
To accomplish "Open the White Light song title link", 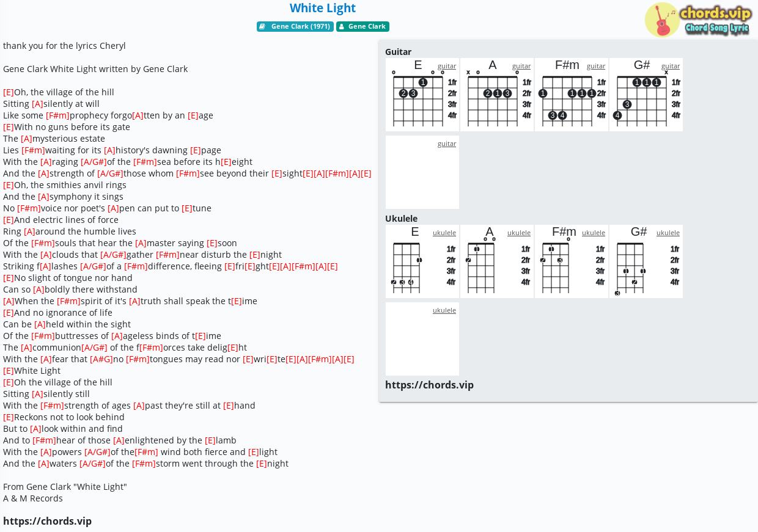I will (323, 8).
